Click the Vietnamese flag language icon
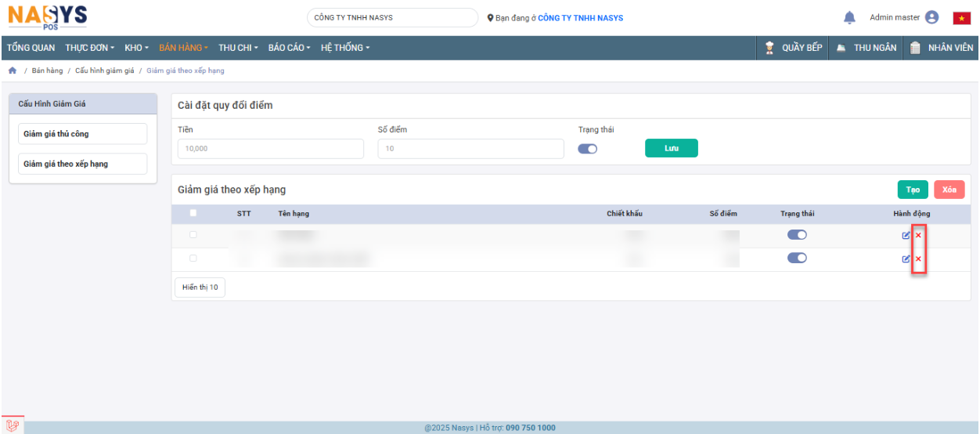The image size is (980, 434). point(961,18)
